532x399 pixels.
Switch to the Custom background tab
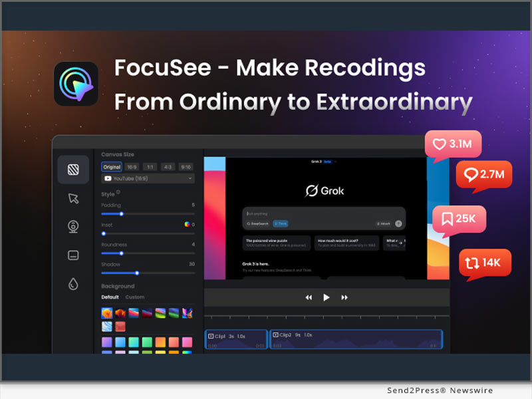click(135, 297)
